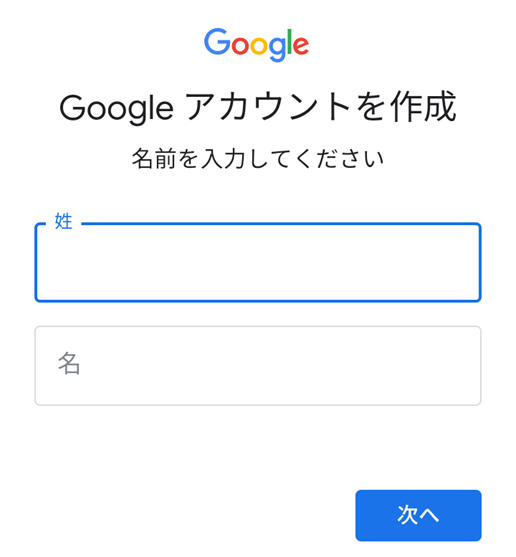
Task: Click the floating 姓 label on the focused field
Action: (64, 222)
